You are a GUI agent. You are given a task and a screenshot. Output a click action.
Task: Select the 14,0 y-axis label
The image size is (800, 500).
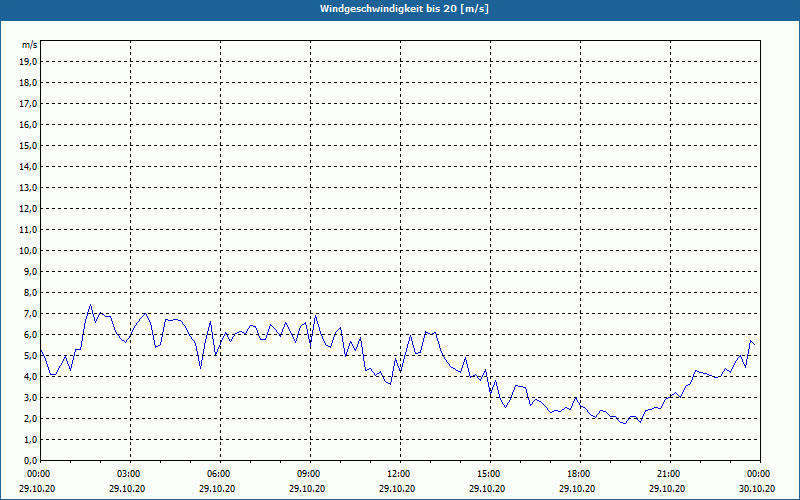tap(28, 166)
